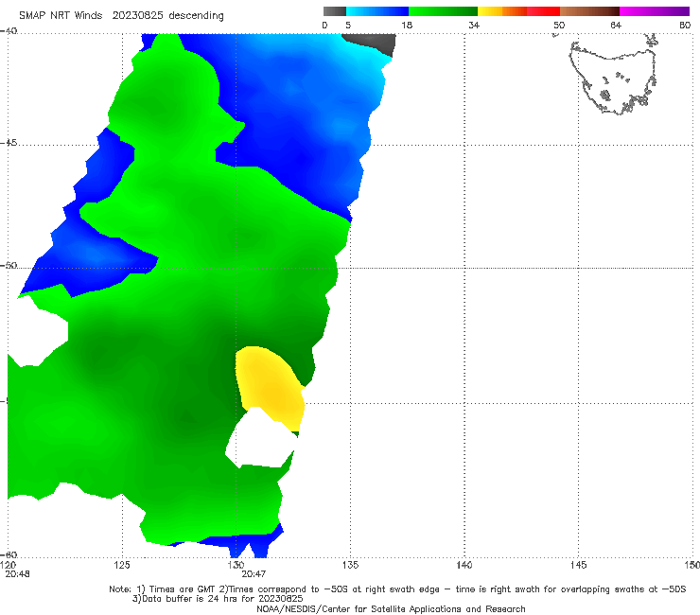The image size is (700, 615).
Task: Click the color bar label 50
Action: [x=559, y=25]
